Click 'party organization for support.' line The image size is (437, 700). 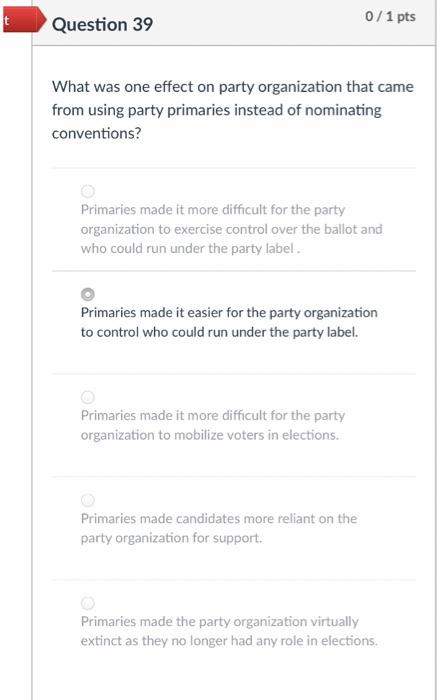coord(171,538)
